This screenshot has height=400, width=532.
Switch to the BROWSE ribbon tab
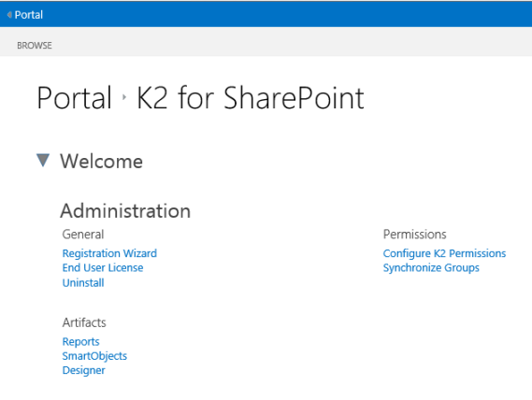click(x=35, y=46)
